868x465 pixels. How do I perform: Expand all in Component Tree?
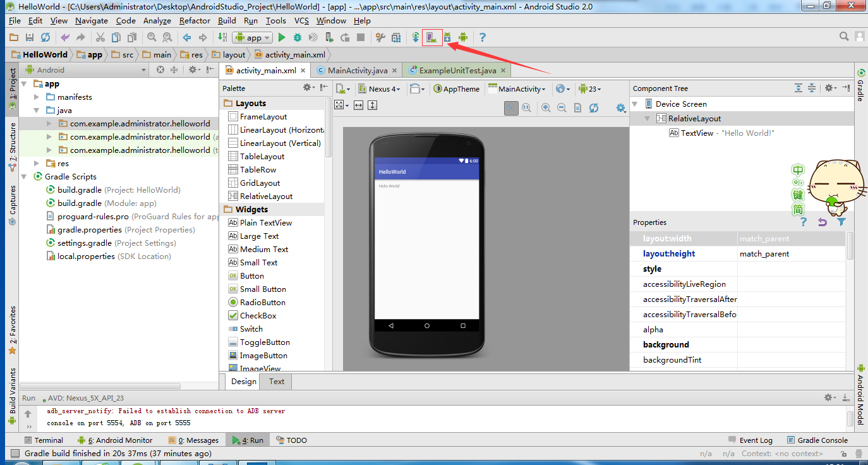pos(799,88)
